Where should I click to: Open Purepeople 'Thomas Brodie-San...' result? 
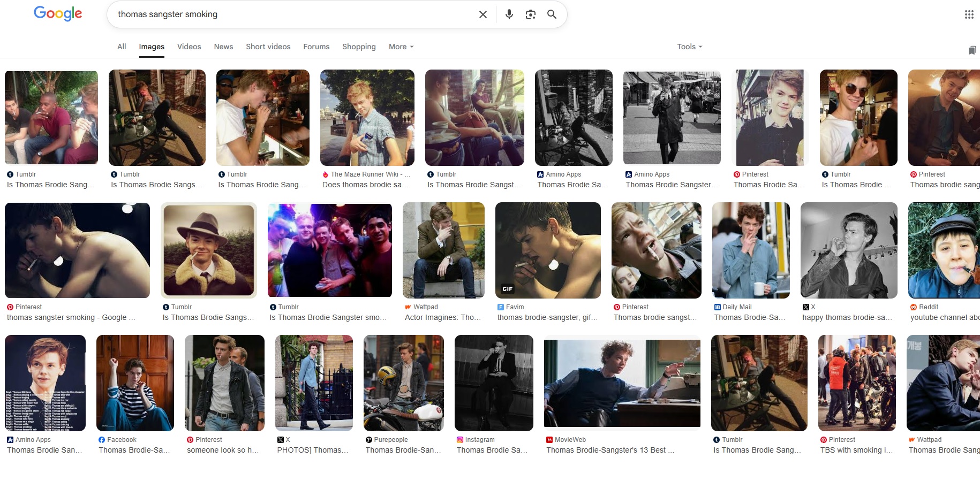coord(403,450)
